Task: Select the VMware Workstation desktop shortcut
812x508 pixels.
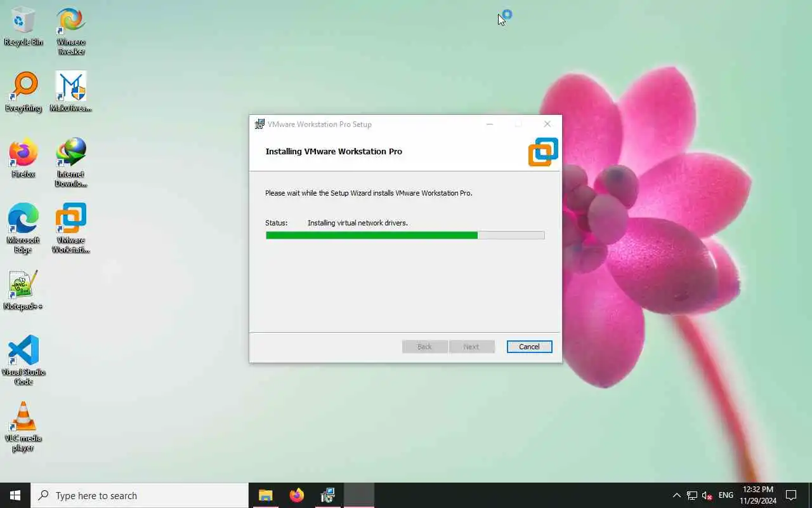Action: click(71, 229)
